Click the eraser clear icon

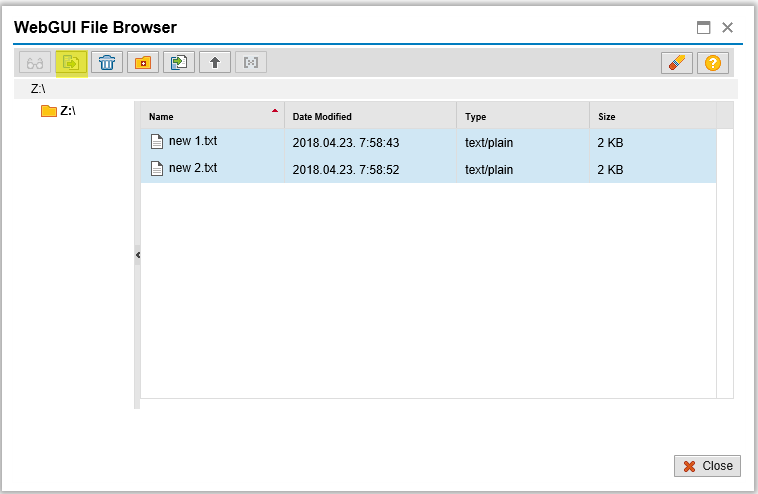(677, 63)
